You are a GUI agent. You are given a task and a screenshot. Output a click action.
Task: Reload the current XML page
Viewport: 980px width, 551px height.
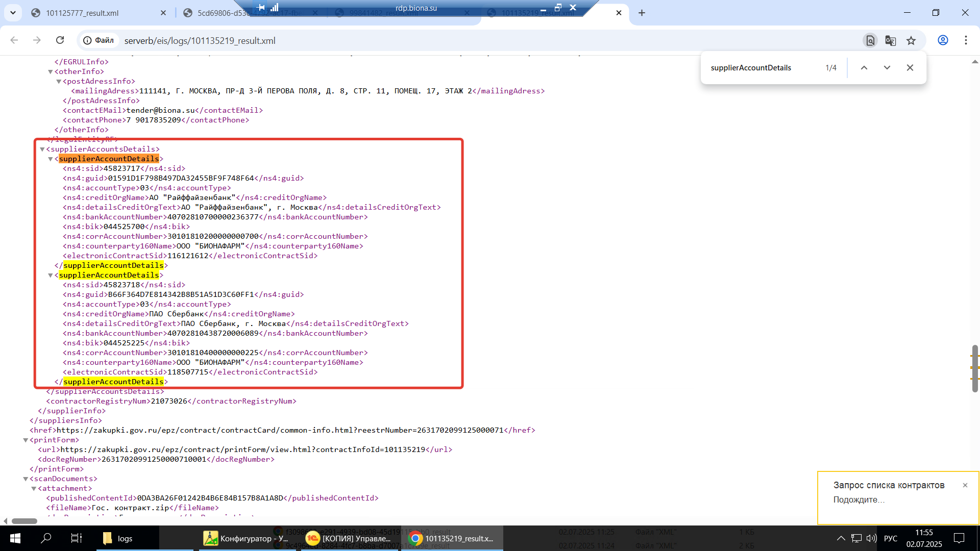60,40
